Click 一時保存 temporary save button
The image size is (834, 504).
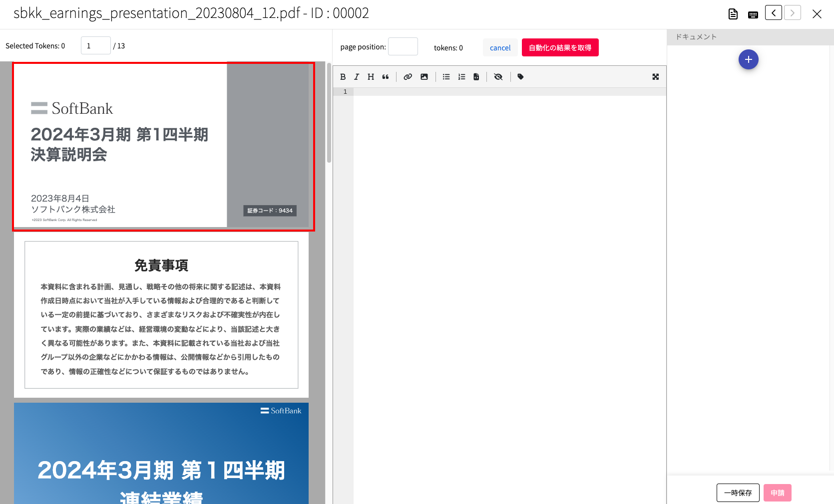point(738,493)
